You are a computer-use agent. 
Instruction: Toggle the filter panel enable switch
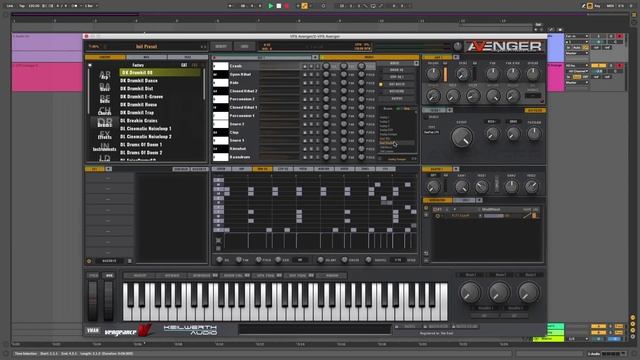(426, 117)
